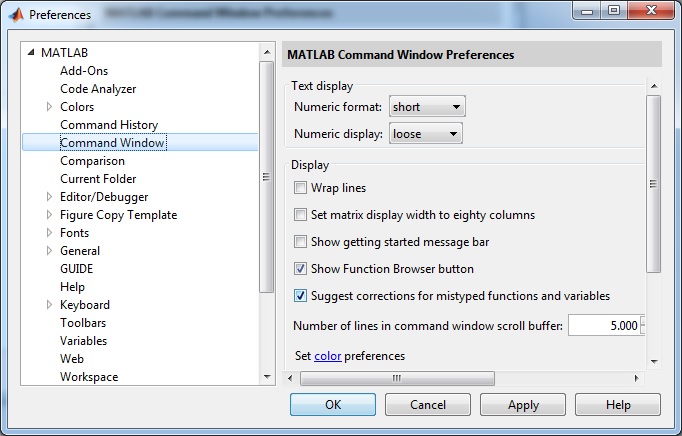Open the Numeric display dropdown
Image resolution: width=682 pixels, height=436 pixels.
(x=425, y=133)
